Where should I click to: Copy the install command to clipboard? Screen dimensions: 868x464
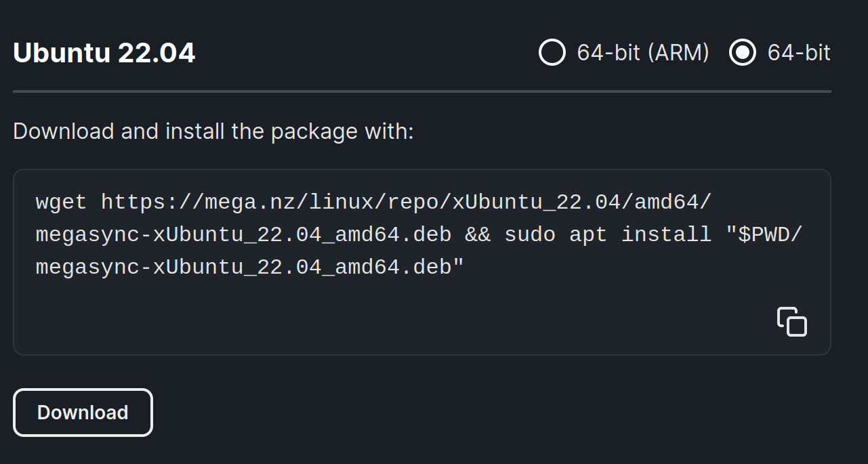pos(791,322)
